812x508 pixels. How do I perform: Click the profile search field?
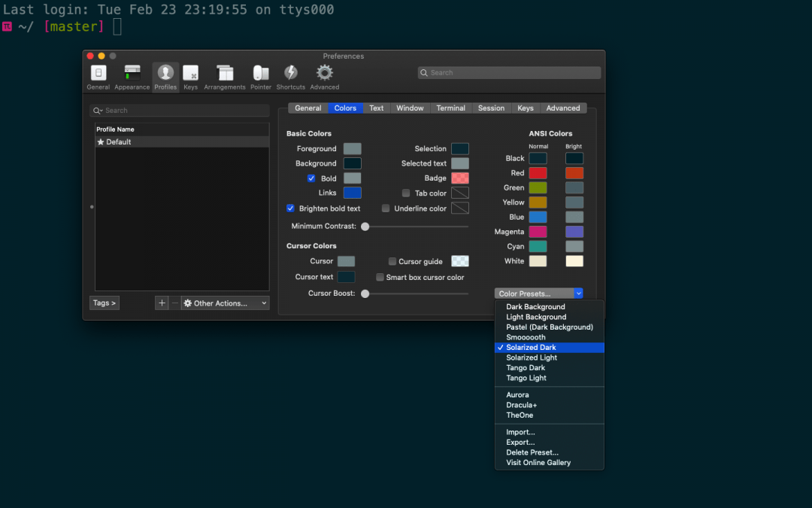pyautogui.click(x=179, y=110)
